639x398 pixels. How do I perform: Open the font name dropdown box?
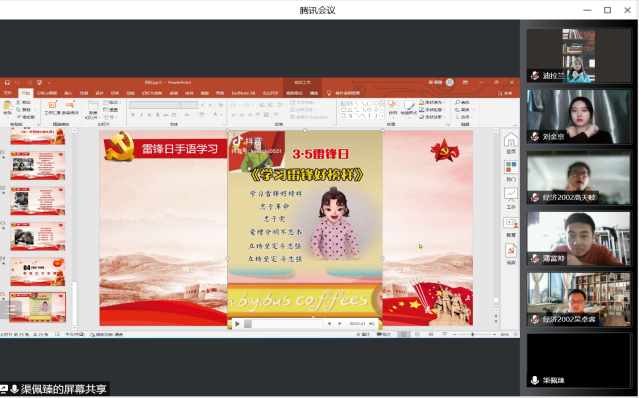point(155,105)
